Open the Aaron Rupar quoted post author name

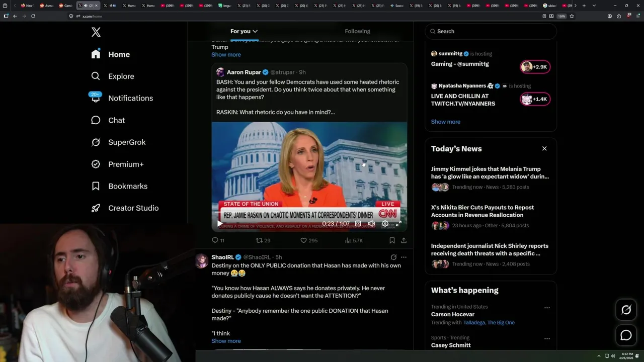(x=244, y=72)
